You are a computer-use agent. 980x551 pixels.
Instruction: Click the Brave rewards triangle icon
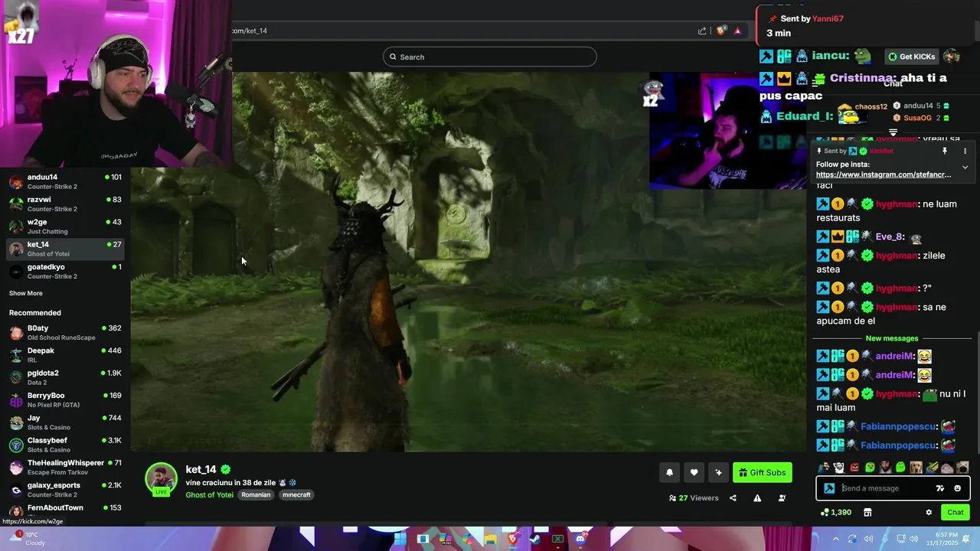click(737, 31)
